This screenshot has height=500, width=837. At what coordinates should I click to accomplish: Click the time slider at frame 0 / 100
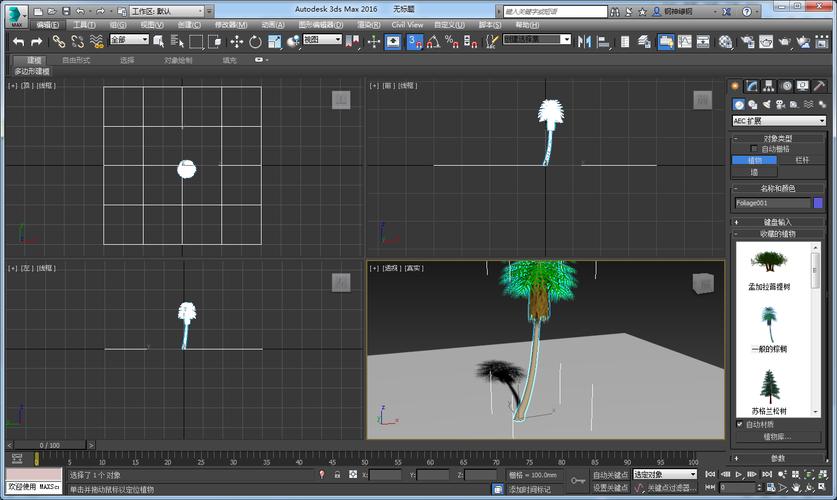coord(50,445)
